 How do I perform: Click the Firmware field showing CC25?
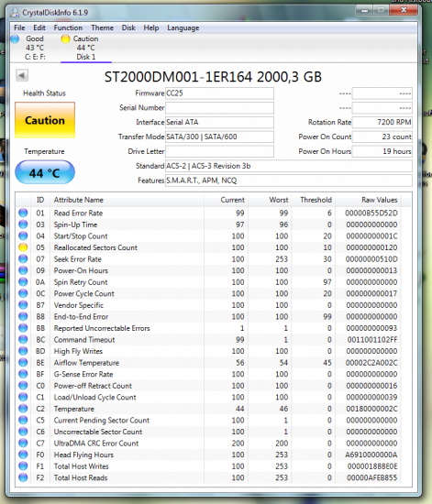point(219,93)
